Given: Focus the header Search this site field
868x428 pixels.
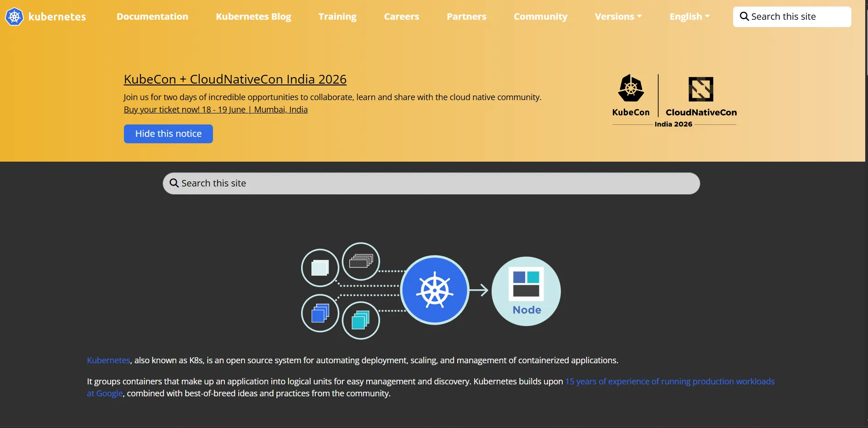Looking at the screenshot, I should click(792, 17).
